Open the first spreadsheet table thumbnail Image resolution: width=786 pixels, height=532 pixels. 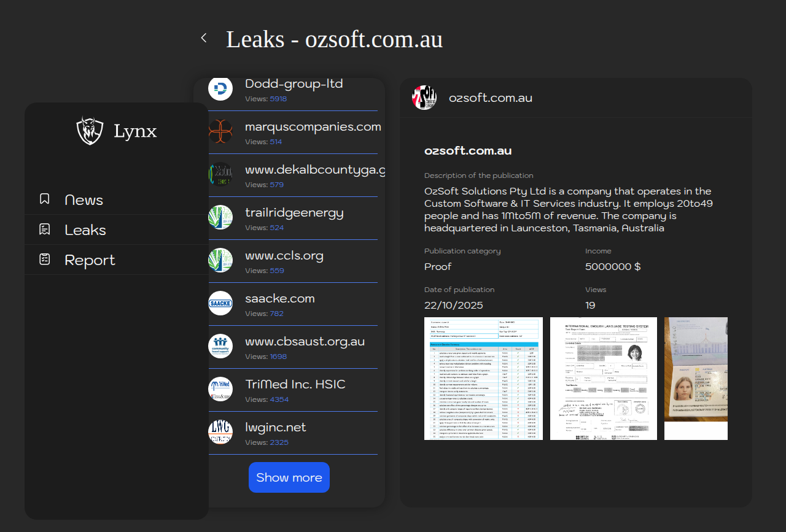pyautogui.click(x=483, y=379)
